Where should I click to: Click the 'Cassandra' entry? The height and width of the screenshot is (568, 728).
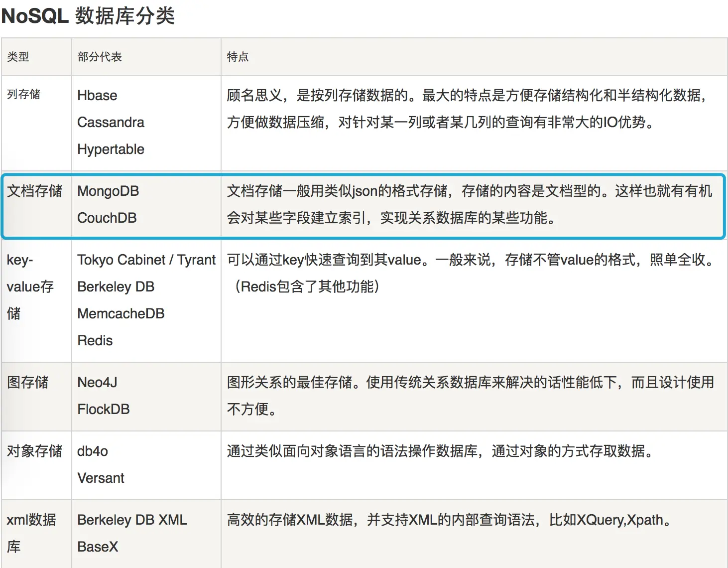[111, 122]
